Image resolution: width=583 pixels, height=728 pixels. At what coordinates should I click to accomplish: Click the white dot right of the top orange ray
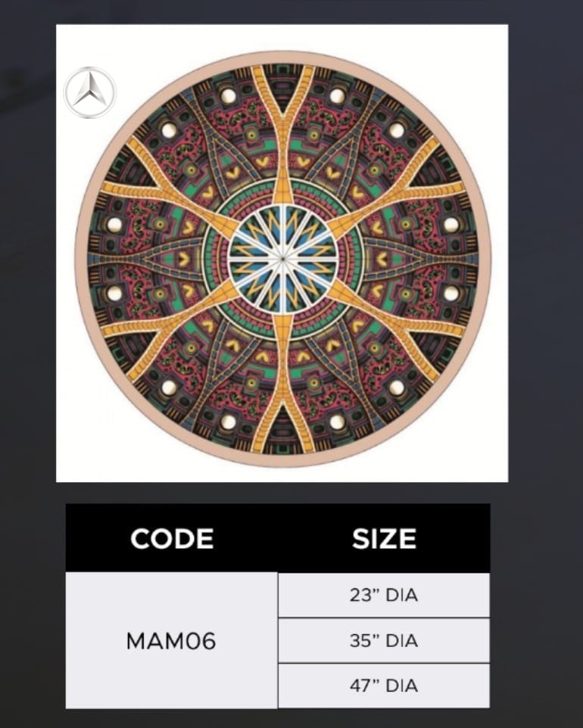coord(337,96)
